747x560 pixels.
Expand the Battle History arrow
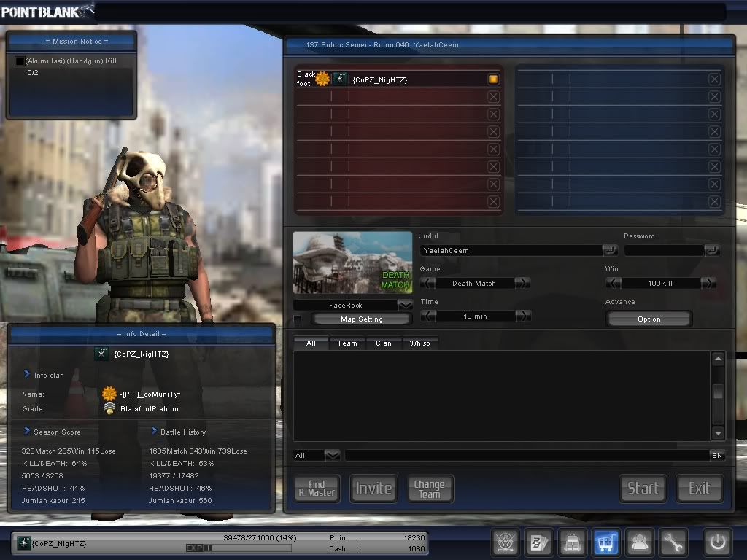click(154, 431)
